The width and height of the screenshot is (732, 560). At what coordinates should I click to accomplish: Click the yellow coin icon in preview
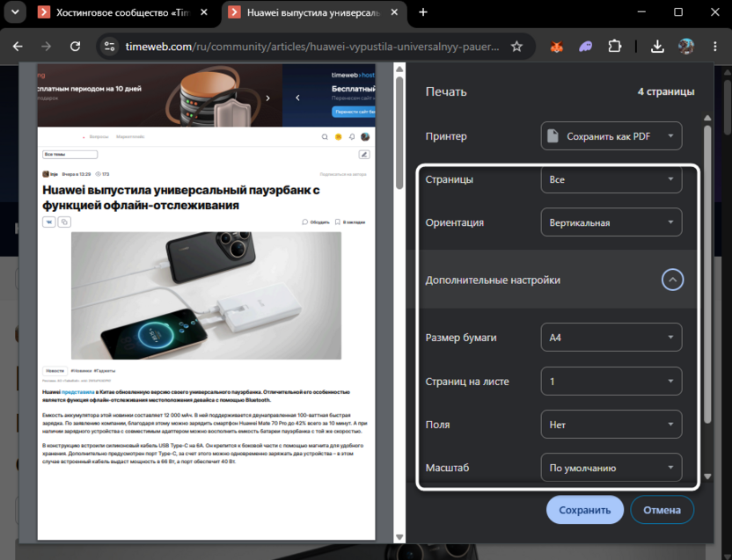tap(339, 137)
